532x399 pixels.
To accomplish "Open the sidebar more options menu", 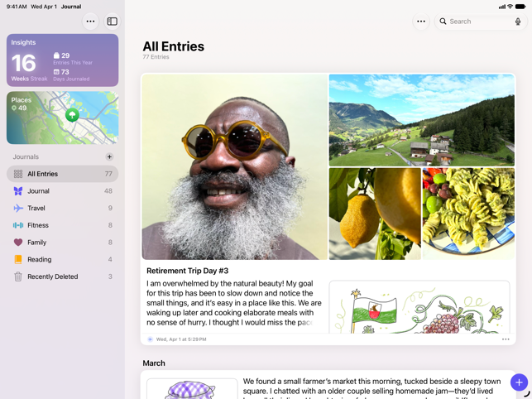I will [90, 22].
